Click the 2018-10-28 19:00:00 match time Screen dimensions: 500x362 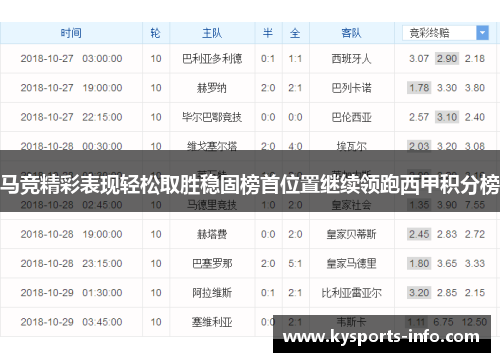(x=71, y=234)
